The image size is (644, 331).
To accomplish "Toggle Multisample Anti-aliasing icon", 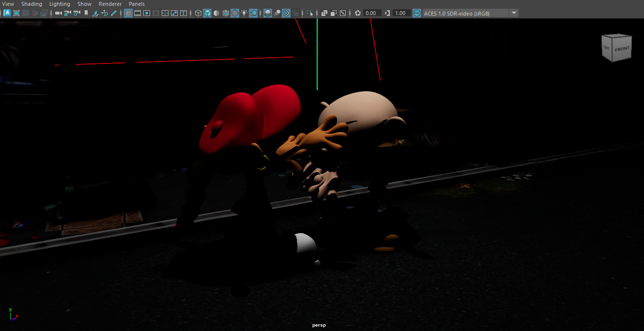I will pyautogui.click(x=286, y=13).
